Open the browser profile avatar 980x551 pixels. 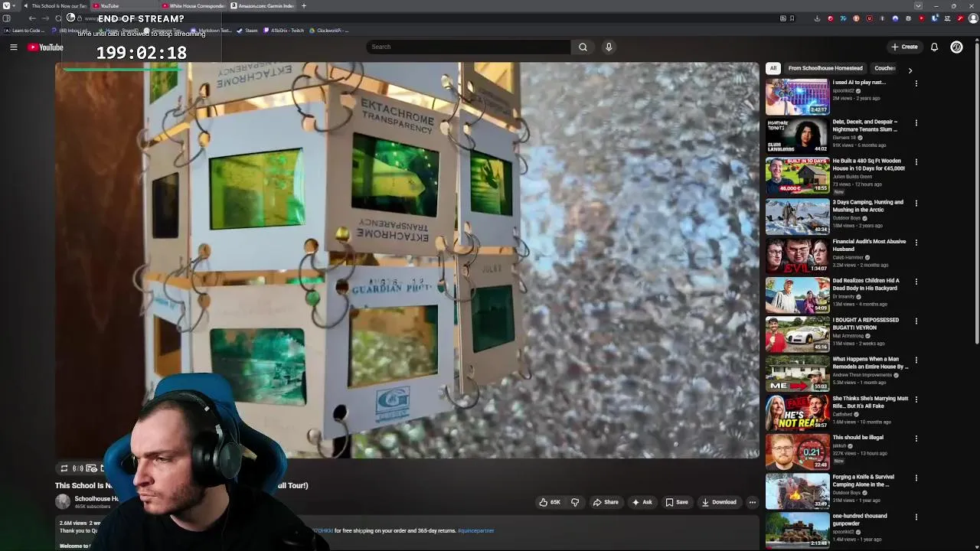(x=974, y=18)
